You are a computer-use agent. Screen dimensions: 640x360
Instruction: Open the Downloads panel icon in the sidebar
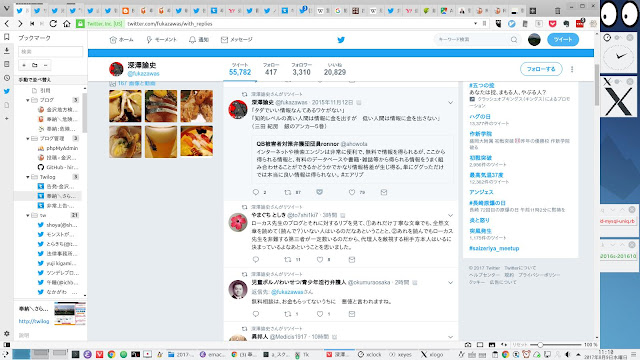7,51
